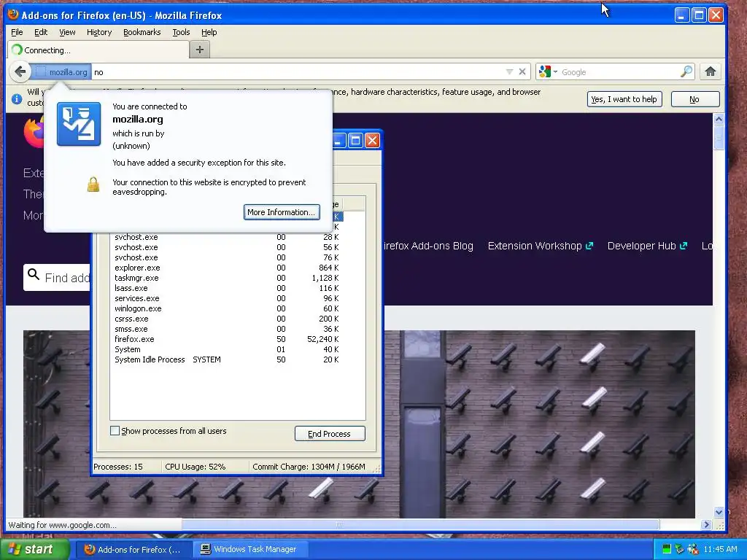Click the Windows start button
This screenshot has height=560, width=747.
coord(34,549)
